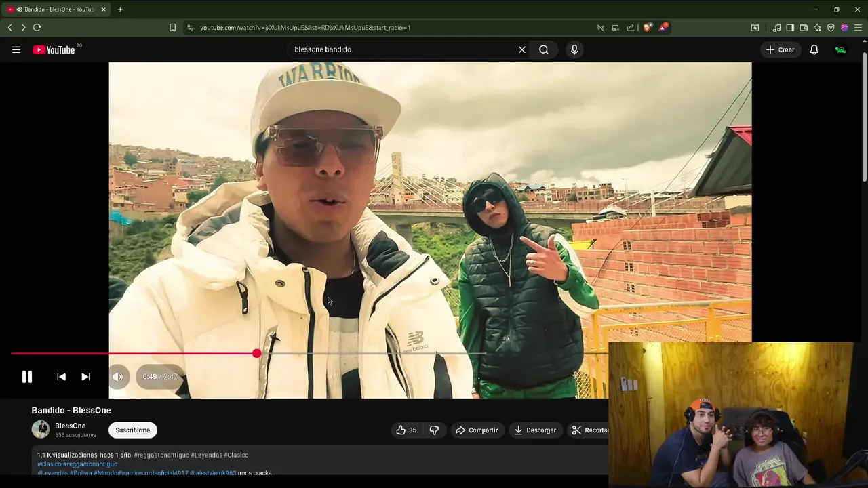Close the Bandido YouTube tab
The width and height of the screenshot is (868, 488).
point(103,9)
